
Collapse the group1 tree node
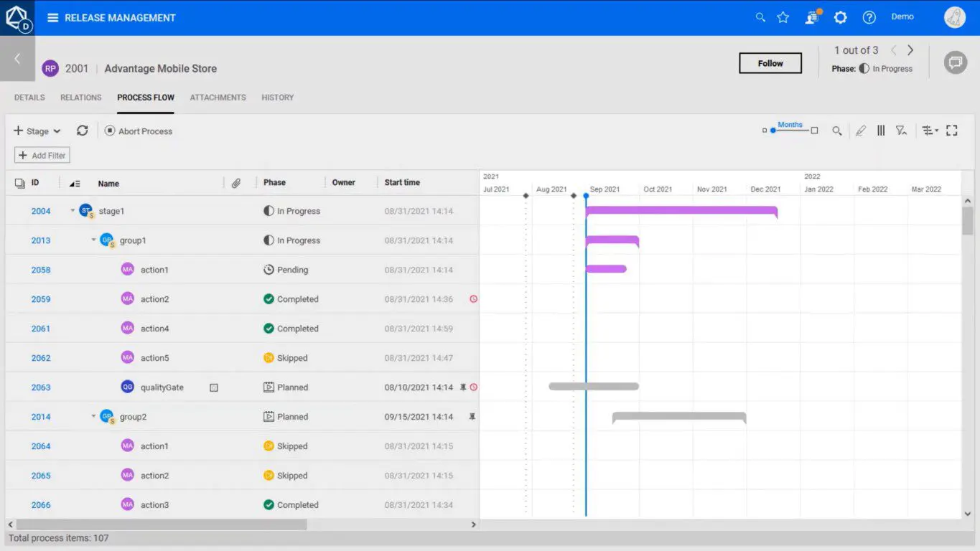(93, 240)
